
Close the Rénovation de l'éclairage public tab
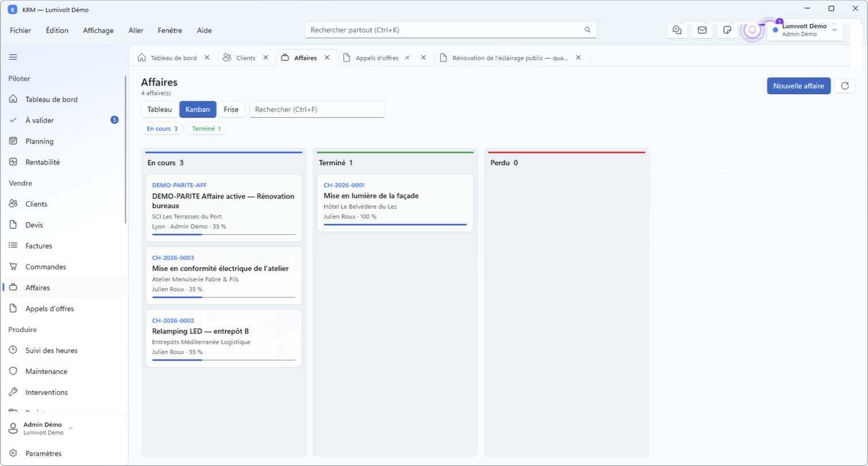point(578,57)
